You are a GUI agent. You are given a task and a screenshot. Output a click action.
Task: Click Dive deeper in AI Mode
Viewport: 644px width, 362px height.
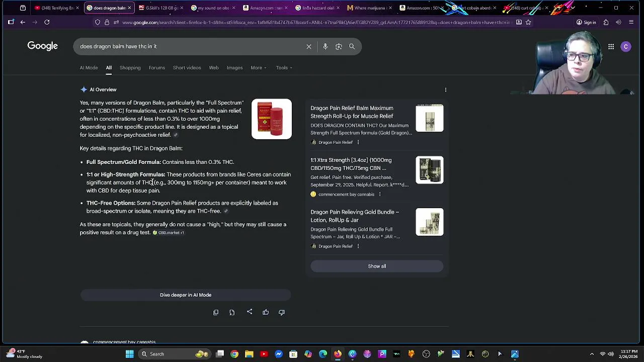point(186,295)
